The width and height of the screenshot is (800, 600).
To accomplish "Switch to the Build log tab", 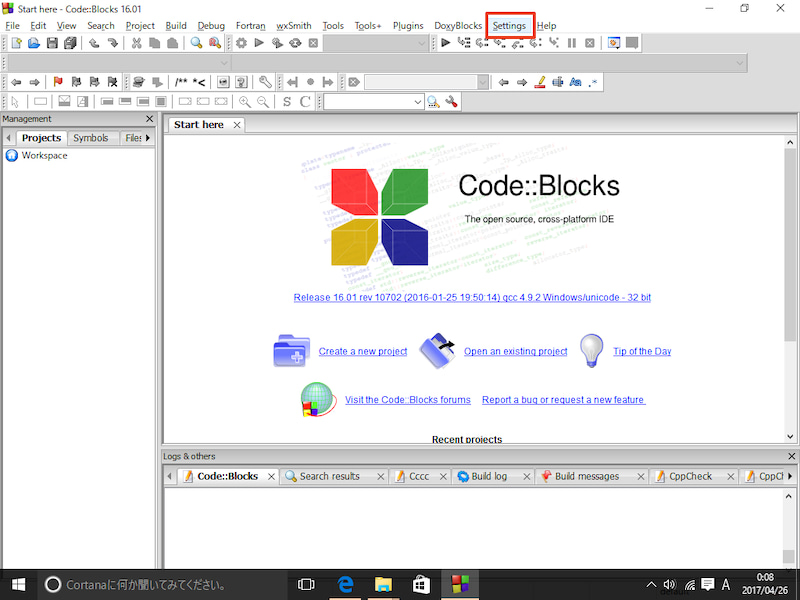I will (489, 476).
